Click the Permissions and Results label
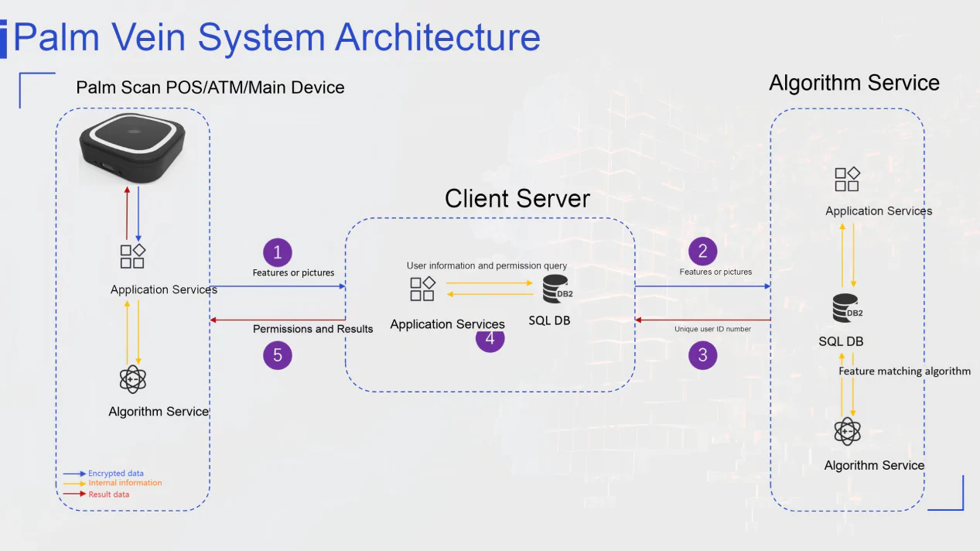Viewport: 980px width, 551px height. point(312,329)
